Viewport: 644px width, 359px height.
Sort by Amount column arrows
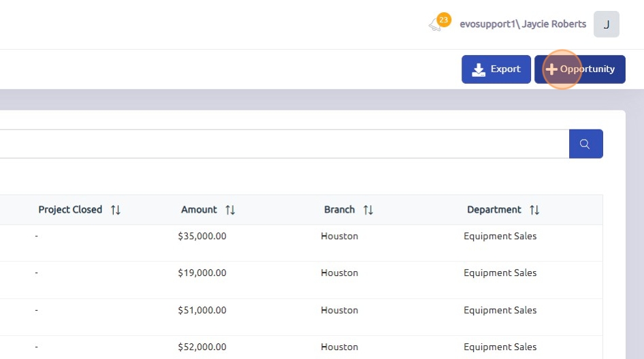pyautogui.click(x=230, y=210)
